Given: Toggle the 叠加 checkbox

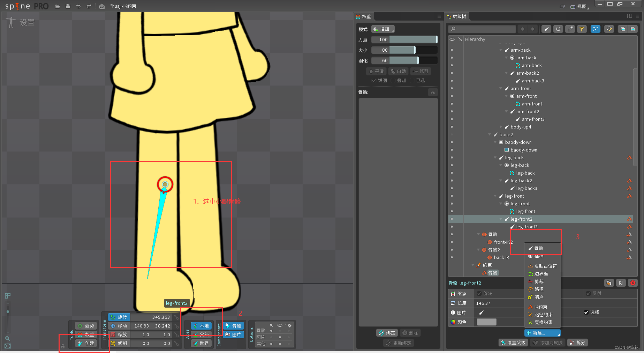Looking at the screenshot, I should click(x=393, y=80).
